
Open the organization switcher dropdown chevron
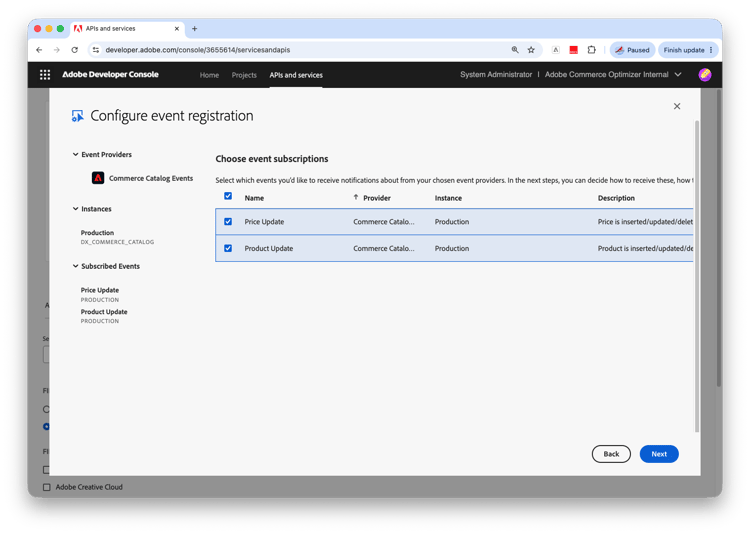(x=678, y=75)
